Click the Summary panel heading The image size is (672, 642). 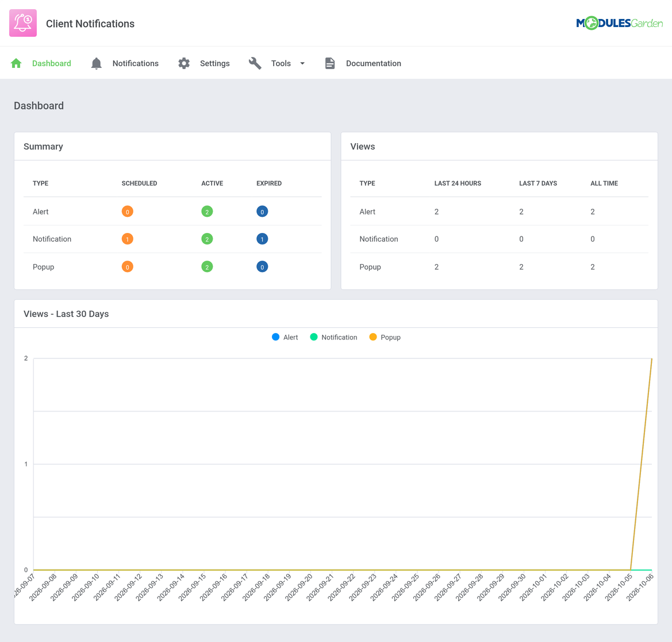pos(43,146)
